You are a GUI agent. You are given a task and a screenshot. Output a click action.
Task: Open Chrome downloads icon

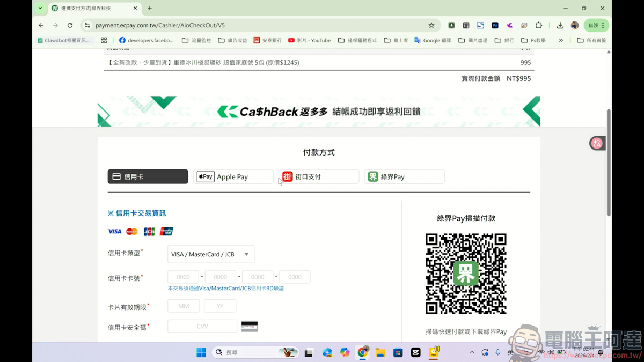560,25
